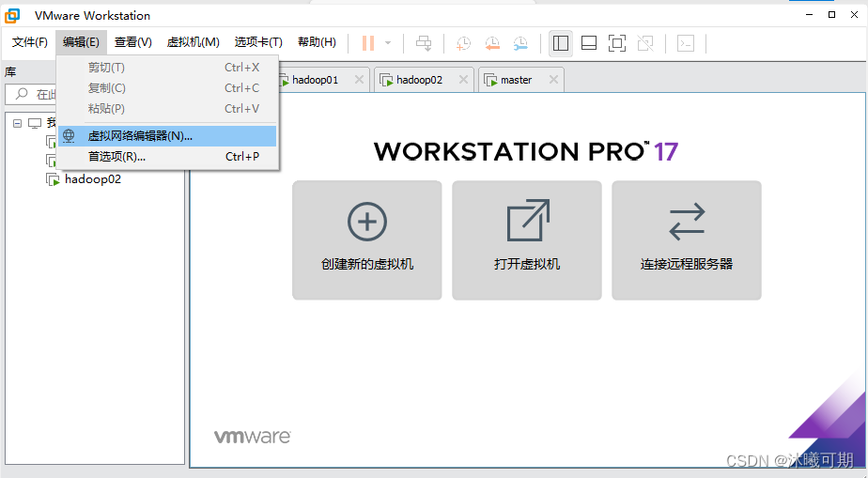This screenshot has width=868, height=478.
Task: Click 连接远程服务器 tile
Action: coord(687,240)
